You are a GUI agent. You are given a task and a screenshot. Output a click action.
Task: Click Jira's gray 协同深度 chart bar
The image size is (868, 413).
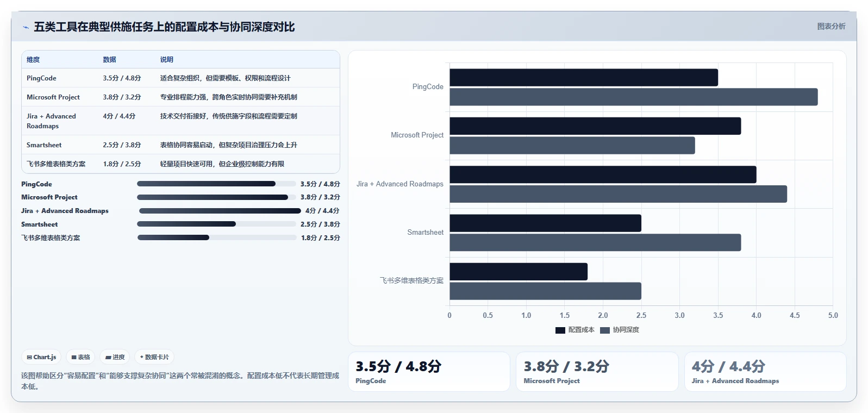(x=619, y=194)
